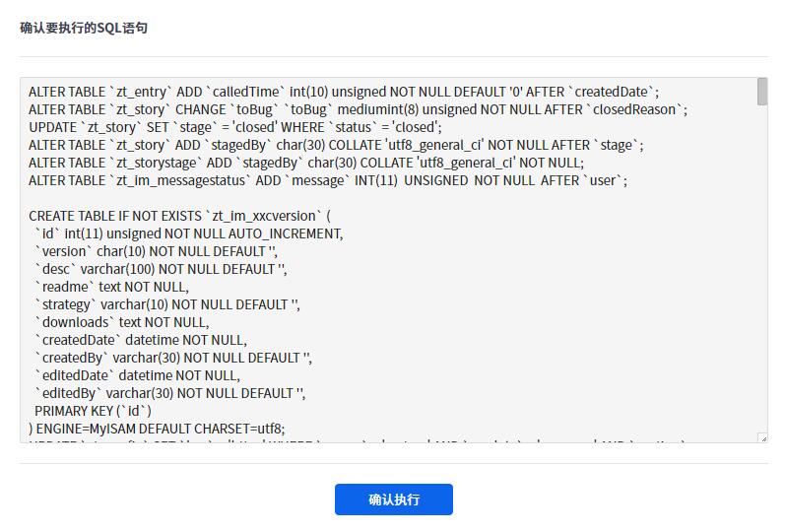Click the 确认执行 button
Viewport: 785px width, 532px height.
click(393, 499)
